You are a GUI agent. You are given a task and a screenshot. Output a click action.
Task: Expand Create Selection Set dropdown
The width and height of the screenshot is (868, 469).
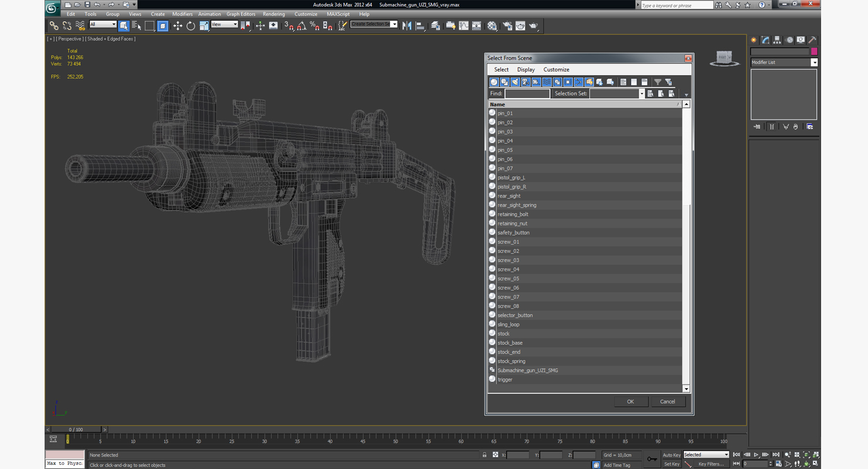click(x=394, y=24)
